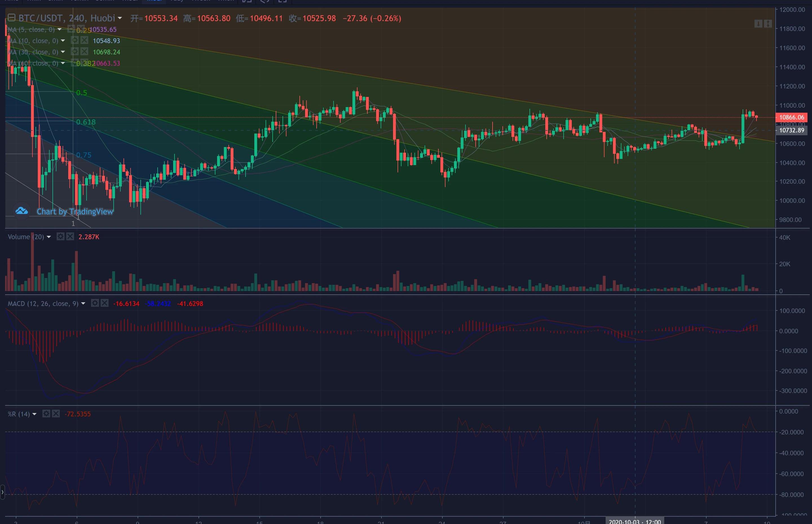Expand the MA (10, close, 0) dropdown arrow
The image size is (812, 524).
pyautogui.click(x=63, y=41)
